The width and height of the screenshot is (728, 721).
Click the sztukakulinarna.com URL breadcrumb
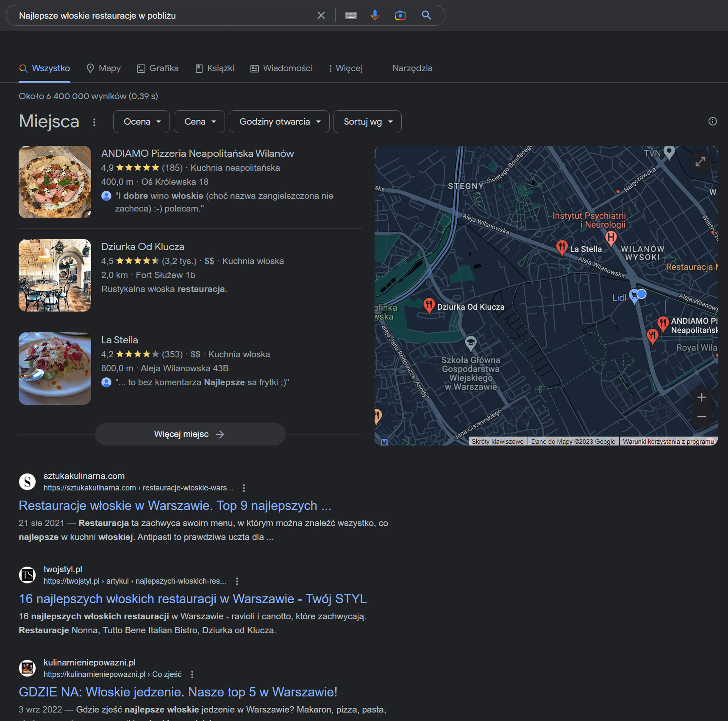click(138, 488)
